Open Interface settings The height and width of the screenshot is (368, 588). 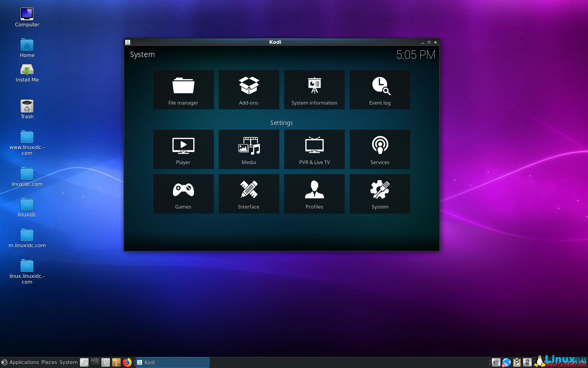pyautogui.click(x=248, y=193)
